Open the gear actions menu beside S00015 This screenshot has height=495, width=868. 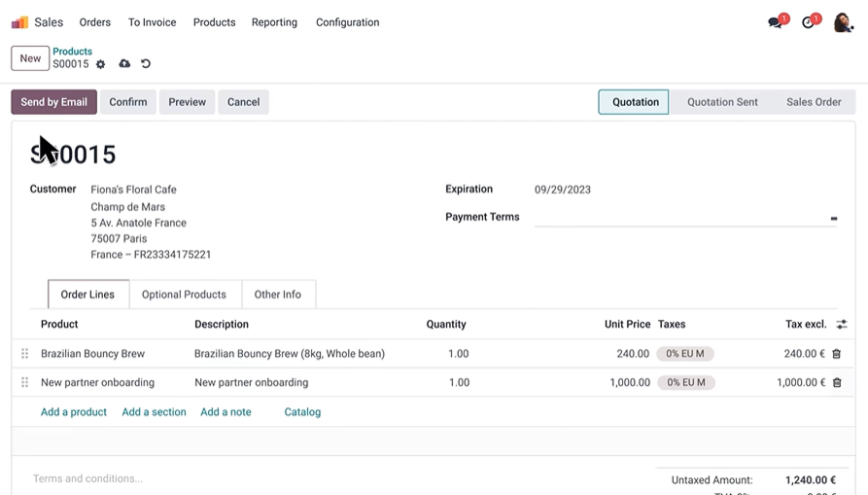point(100,64)
